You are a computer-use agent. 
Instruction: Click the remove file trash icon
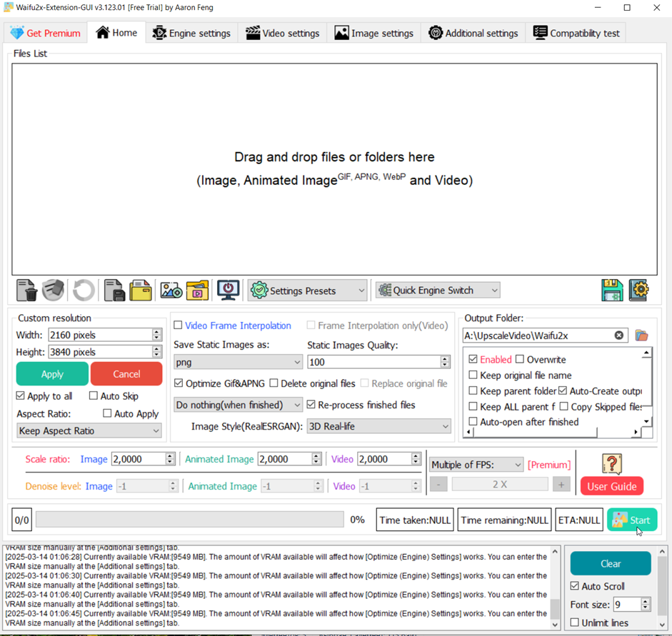pyautogui.click(x=26, y=291)
